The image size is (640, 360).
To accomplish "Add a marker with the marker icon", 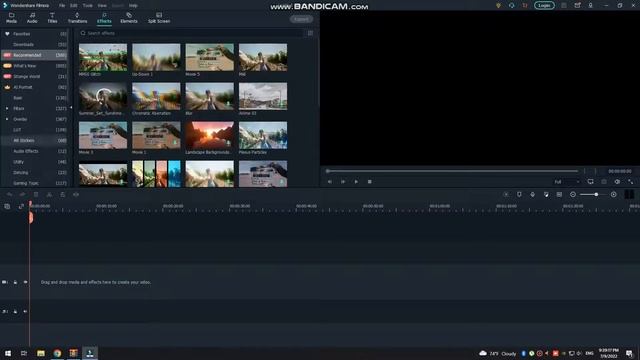I will tap(519, 195).
